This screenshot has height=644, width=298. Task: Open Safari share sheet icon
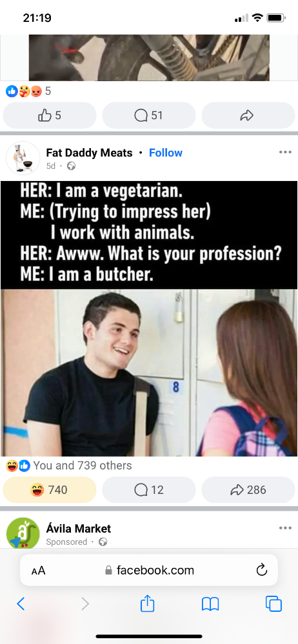(x=147, y=603)
